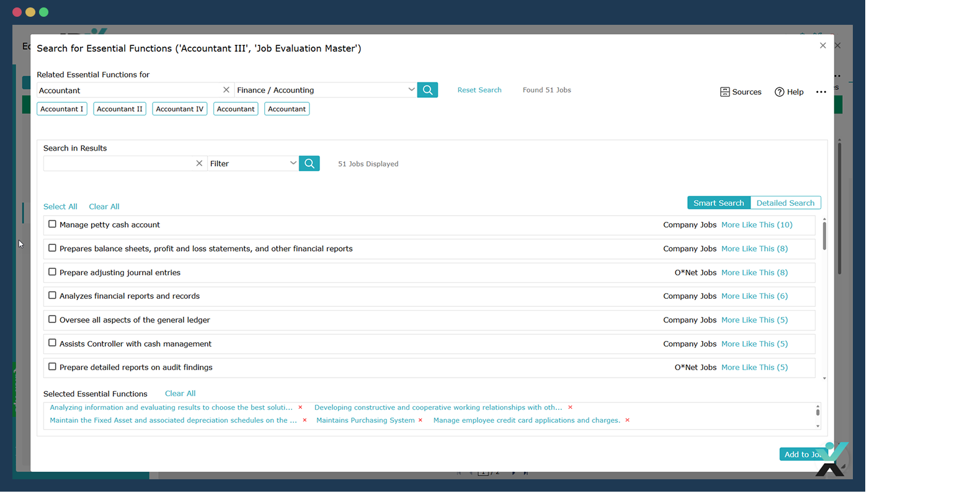Click Select All above the results list

pos(60,206)
